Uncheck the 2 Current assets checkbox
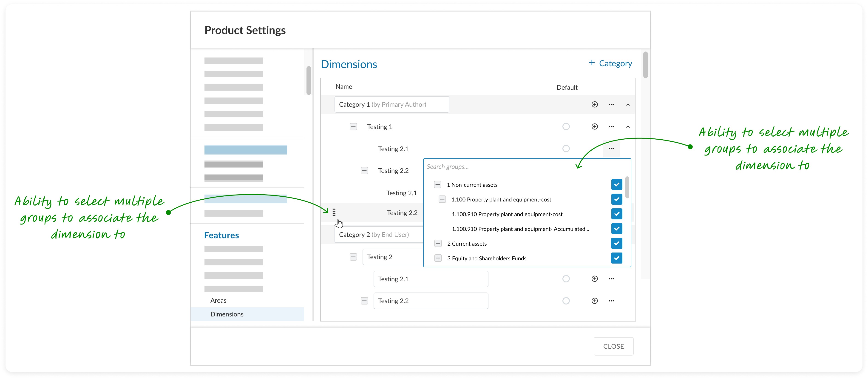 coord(616,244)
